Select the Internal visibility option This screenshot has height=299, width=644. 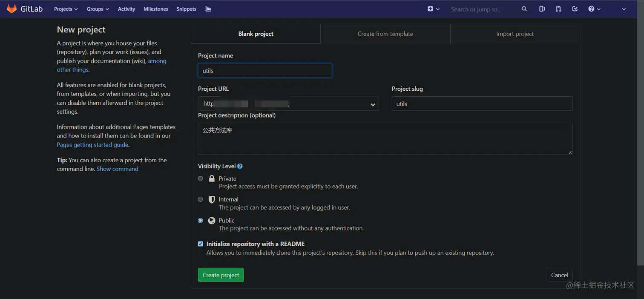pos(200,199)
